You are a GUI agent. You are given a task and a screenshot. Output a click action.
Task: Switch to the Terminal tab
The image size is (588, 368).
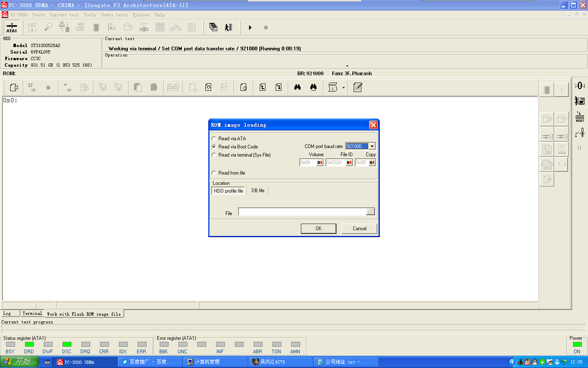coord(32,314)
